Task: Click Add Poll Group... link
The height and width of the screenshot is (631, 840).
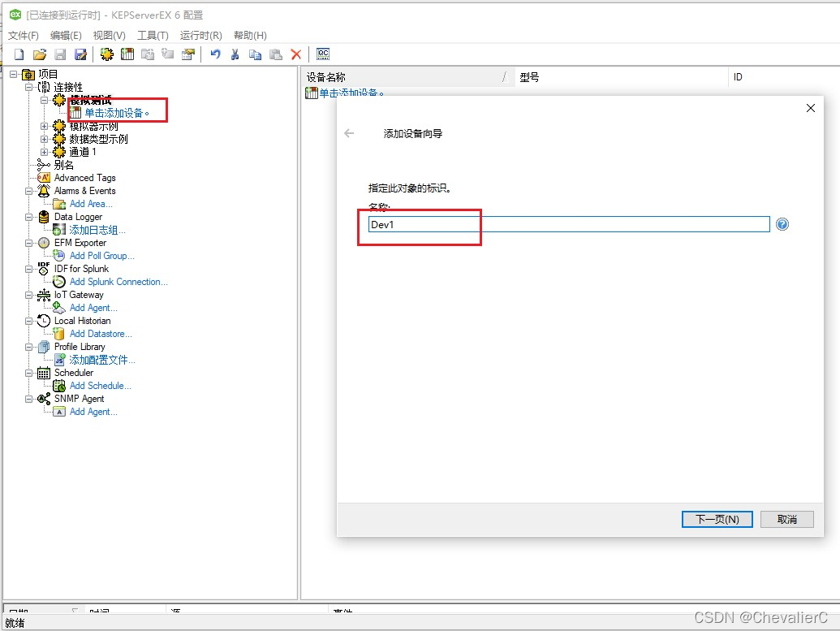Action: (x=101, y=256)
